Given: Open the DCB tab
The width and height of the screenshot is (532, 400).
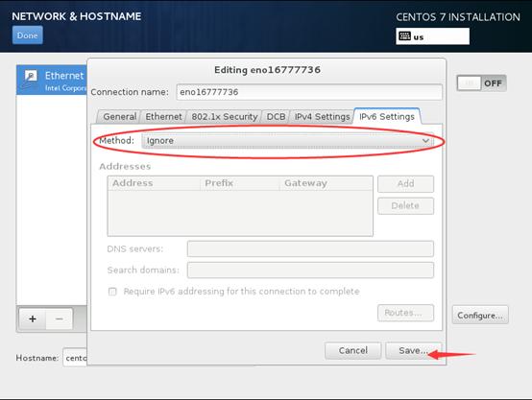Looking at the screenshot, I should [x=276, y=117].
